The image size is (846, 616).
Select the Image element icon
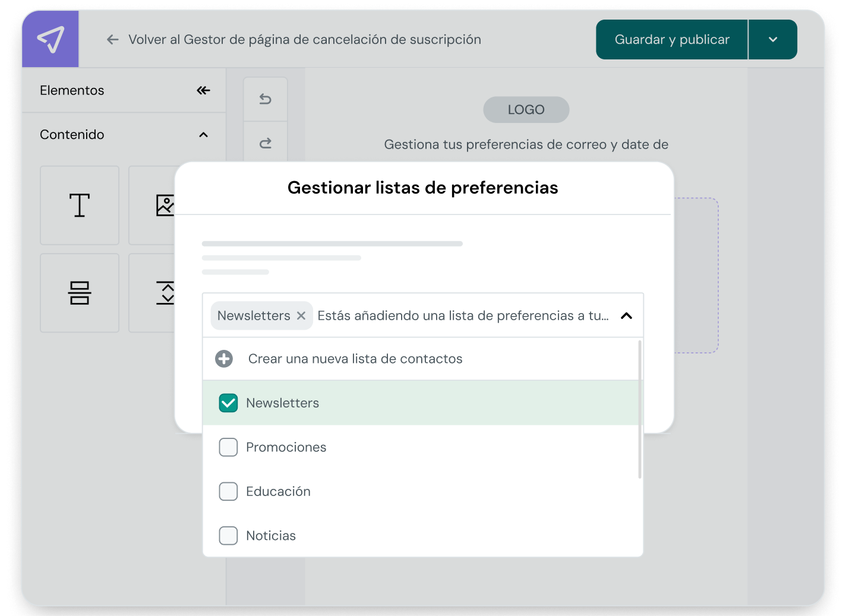click(166, 205)
